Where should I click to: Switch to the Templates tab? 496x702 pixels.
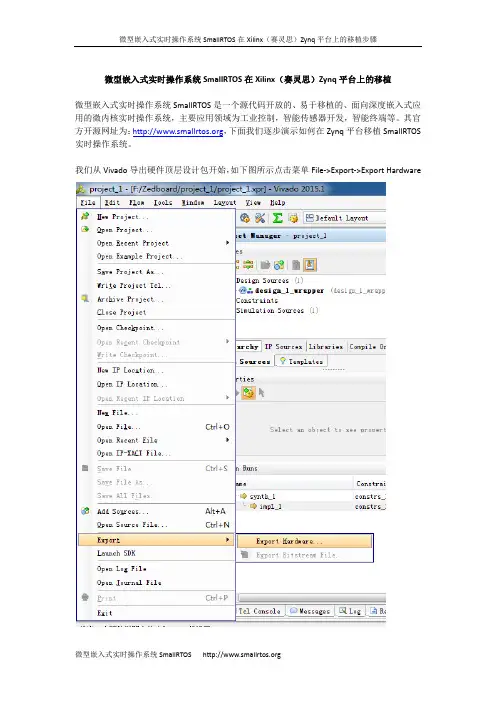tap(301, 361)
